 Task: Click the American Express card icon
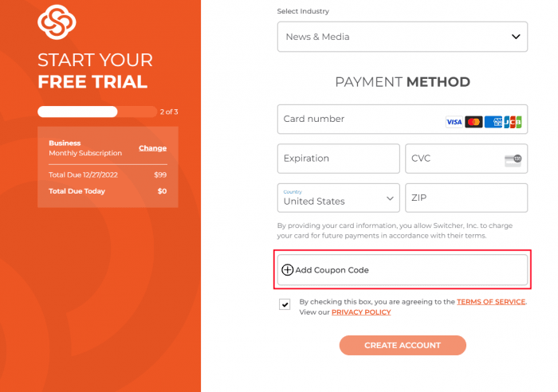pyautogui.click(x=493, y=122)
